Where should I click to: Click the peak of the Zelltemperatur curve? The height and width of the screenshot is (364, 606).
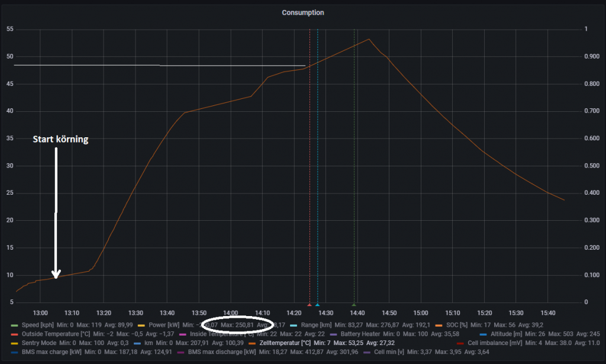(369, 39)
